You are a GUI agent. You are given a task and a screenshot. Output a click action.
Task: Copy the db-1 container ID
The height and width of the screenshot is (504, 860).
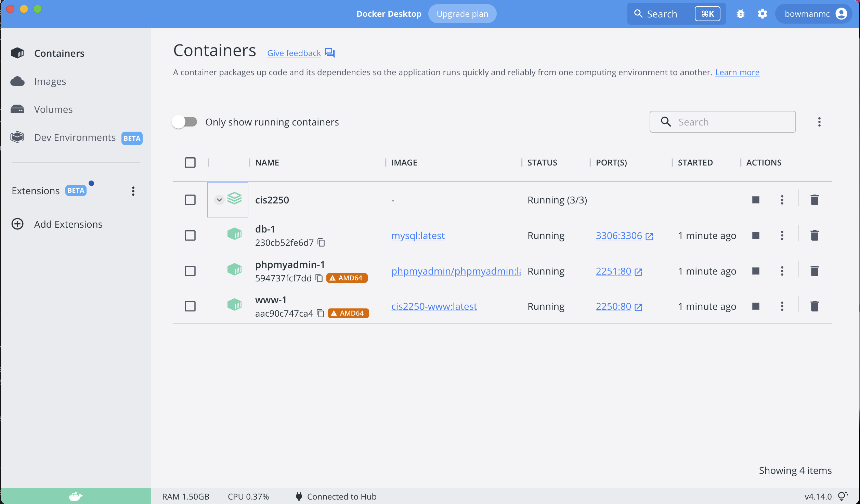tap(321, 242)
